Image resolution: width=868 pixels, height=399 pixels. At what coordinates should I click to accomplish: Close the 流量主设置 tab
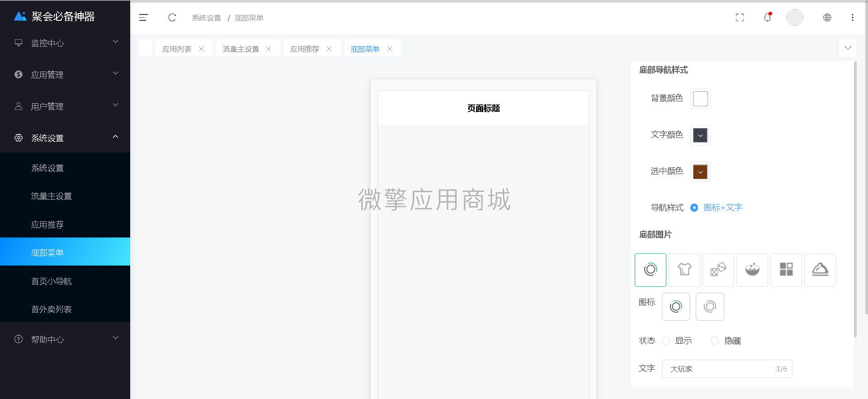click(x=269, y=49)
